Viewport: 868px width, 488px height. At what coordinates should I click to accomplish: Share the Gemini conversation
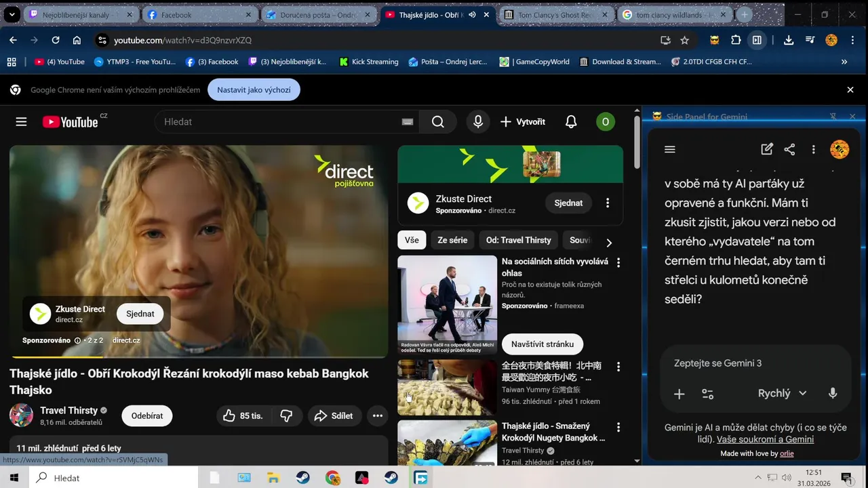tap(789, 149)
